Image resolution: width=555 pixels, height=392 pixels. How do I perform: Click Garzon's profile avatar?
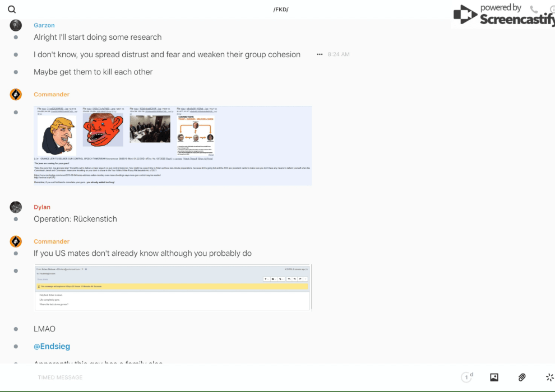pos(16,25)
